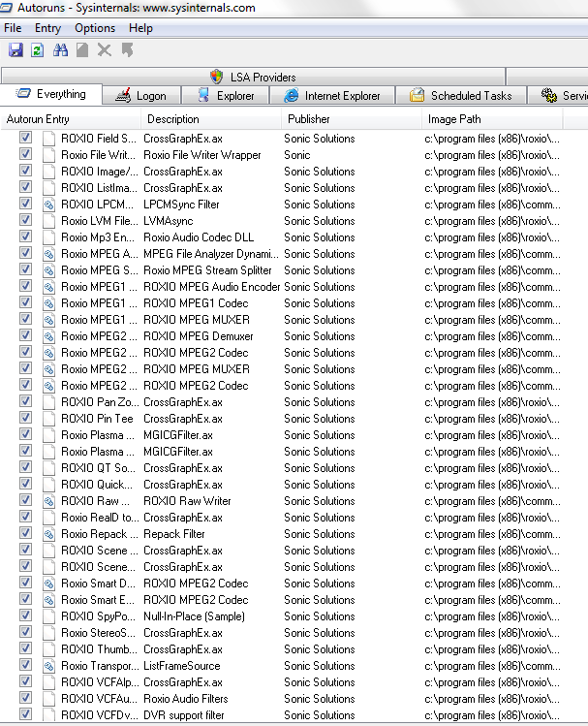Select the LPCMSync Filter description
Screen dimensions: 588x726
click(181, 205)
